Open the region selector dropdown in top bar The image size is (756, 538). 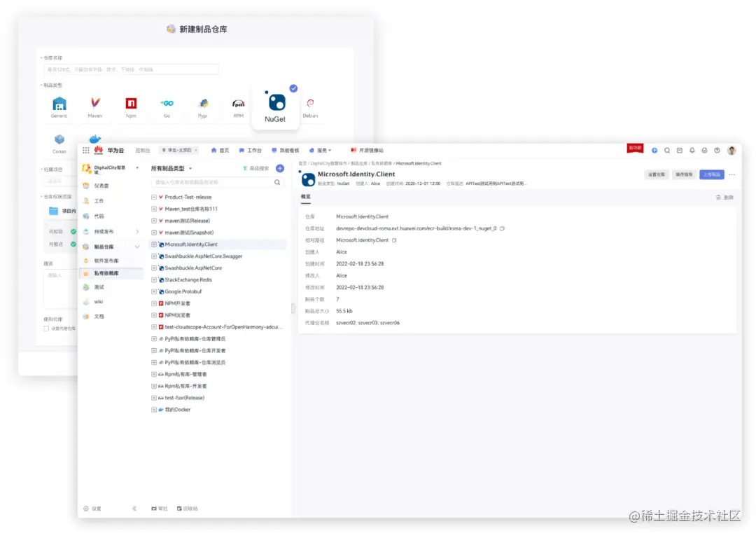click(x=179, y=151)
